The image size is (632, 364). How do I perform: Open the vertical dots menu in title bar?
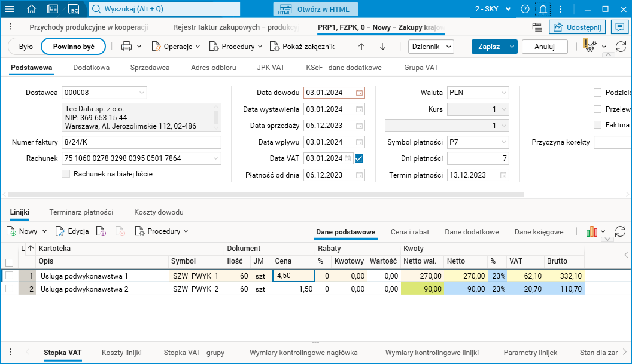[x=561, y=9]
